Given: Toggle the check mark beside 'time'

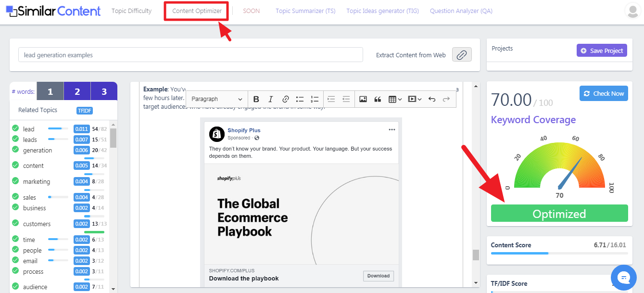Looking at the screenshot, I should pyautogui.click(x=15, y=239).
